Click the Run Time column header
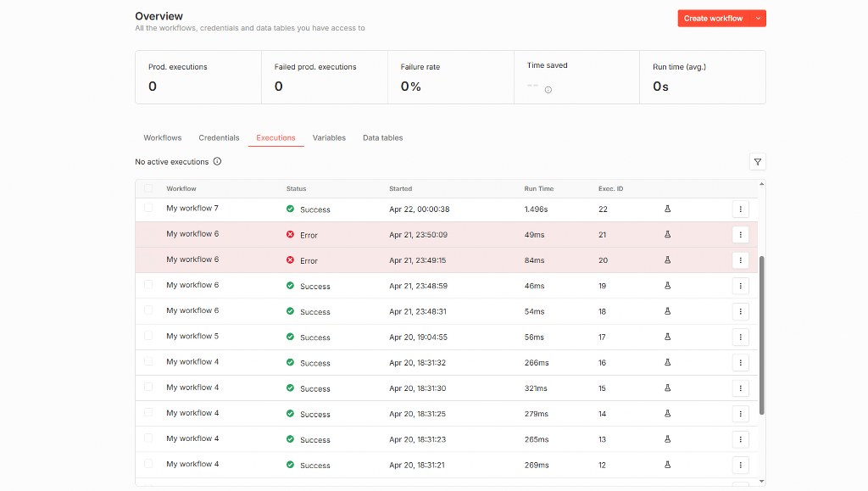 (538, 189)
